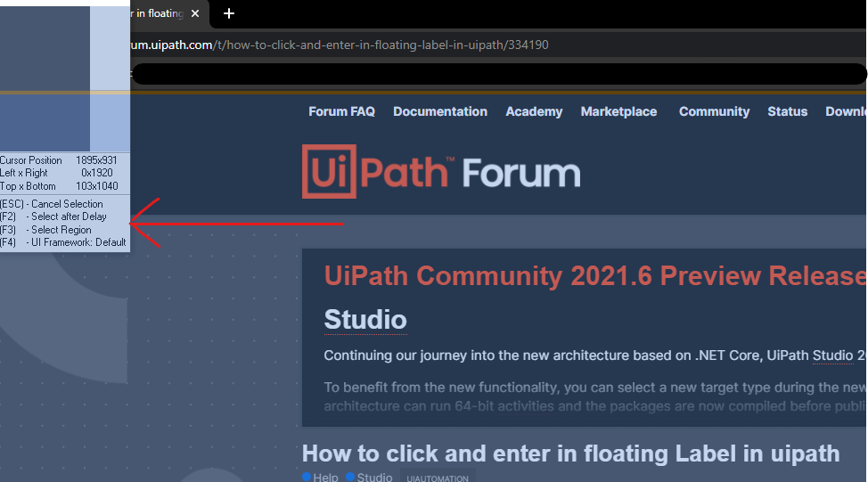The image size is (868, 482).
Task: Open a new browser tab
Action: (229, 13)
